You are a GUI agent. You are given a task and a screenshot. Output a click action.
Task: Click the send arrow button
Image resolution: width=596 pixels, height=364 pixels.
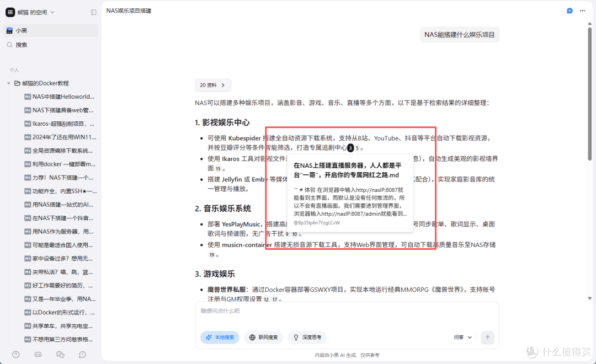(x=487, y=338)
